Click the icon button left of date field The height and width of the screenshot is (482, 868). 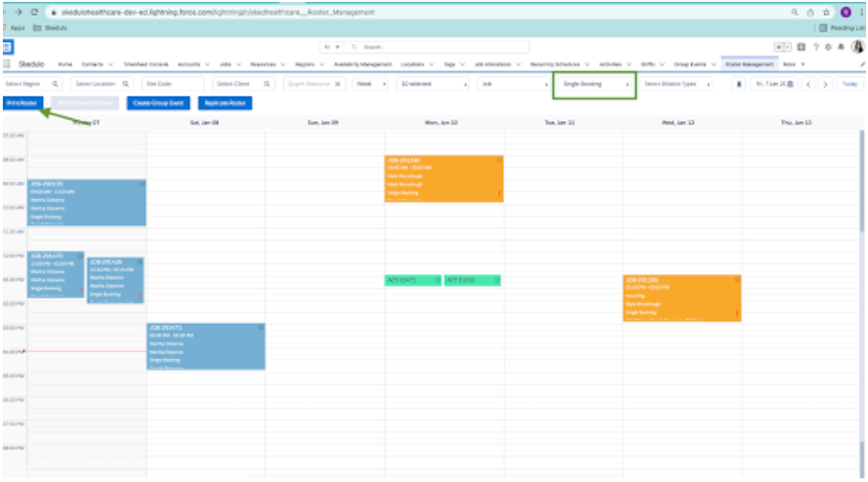pyautogui.click(x=739, y=84)
